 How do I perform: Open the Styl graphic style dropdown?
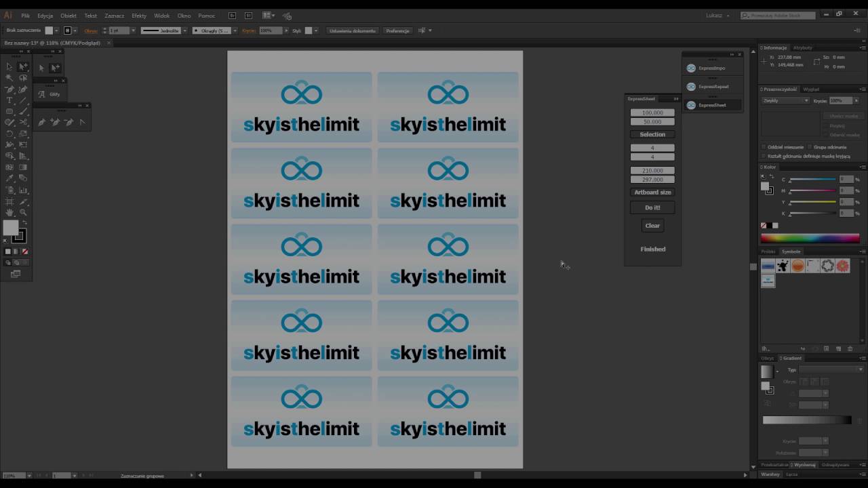316,30
